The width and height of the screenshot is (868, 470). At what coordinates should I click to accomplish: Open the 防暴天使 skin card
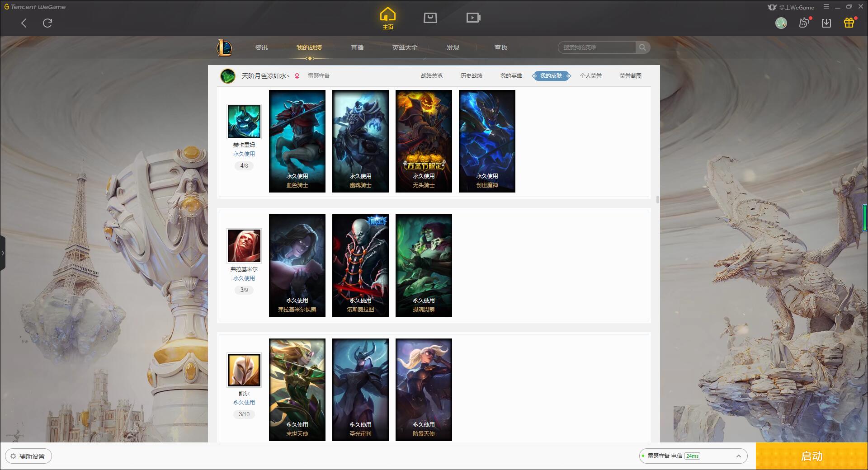coord(424,390)
